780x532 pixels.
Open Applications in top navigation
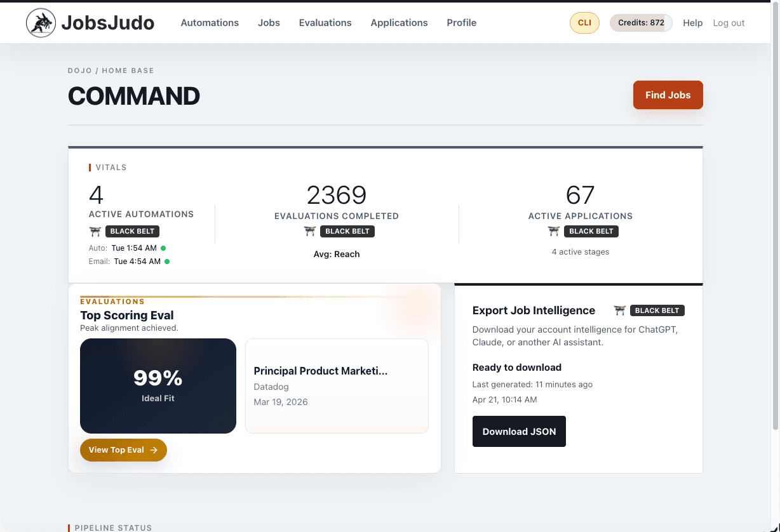pyautogui.click(x=399, y=23)
